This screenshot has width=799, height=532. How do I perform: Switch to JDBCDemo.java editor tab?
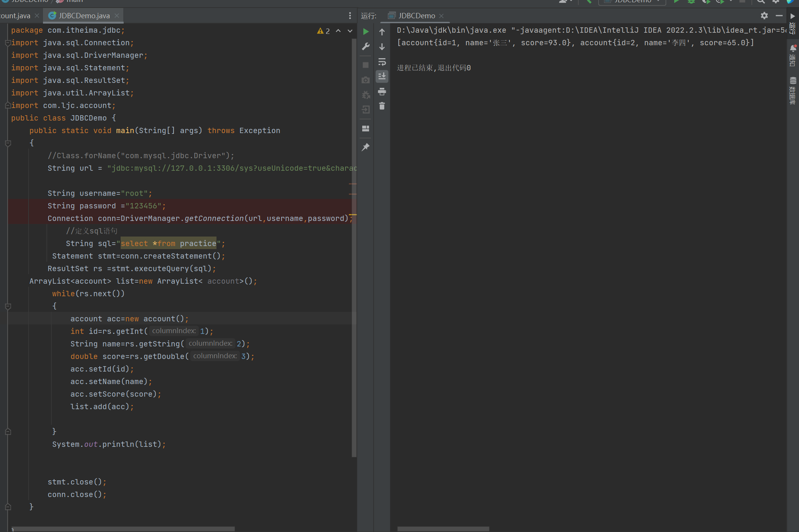click(84, 16)
